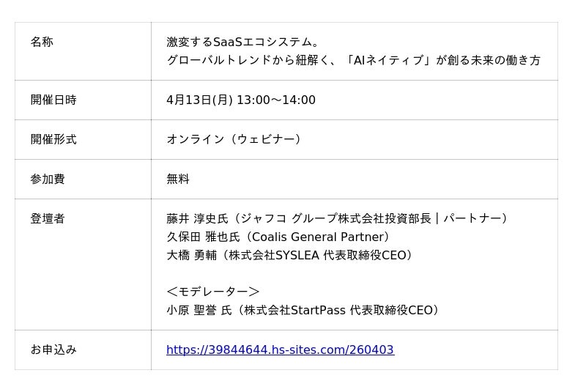Screen dimensions: 586x392
Task: Click the お申込み label cell
Action: tap(53, 350)
